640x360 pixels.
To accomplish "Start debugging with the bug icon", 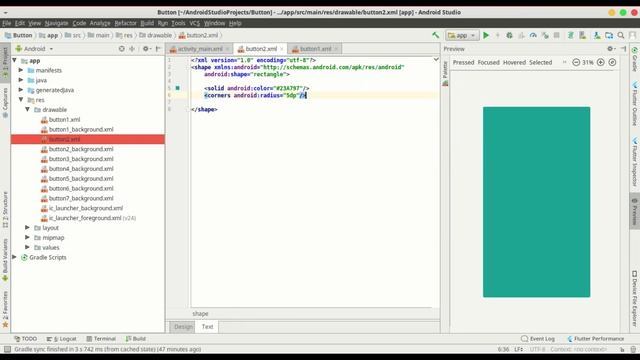I will (x=509, y=36).
